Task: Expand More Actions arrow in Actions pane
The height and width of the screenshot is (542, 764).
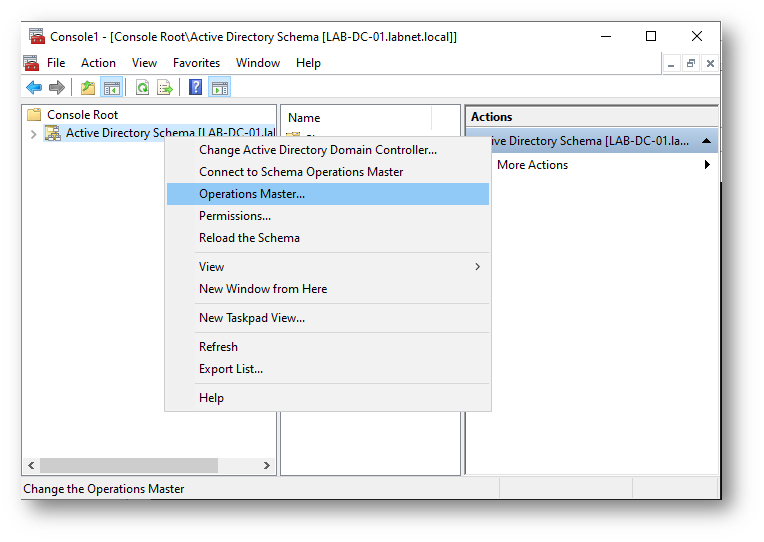Action: pyautogui.click(x=707, y=165)
